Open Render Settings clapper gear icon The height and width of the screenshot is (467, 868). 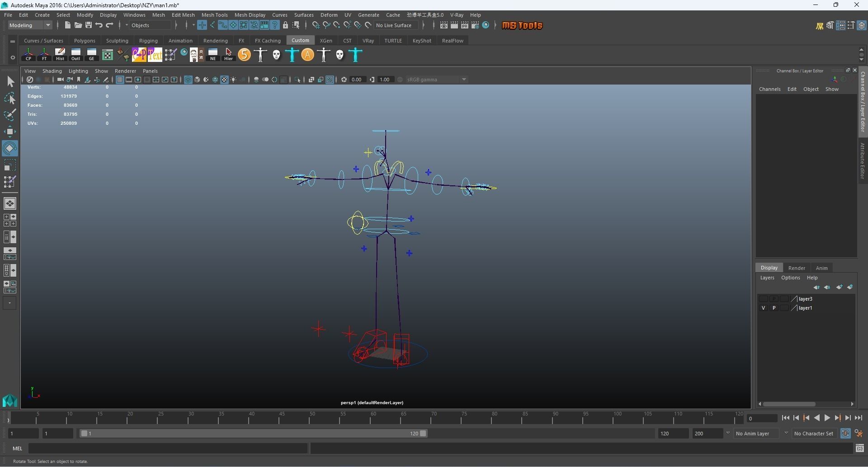click(475, 25)
